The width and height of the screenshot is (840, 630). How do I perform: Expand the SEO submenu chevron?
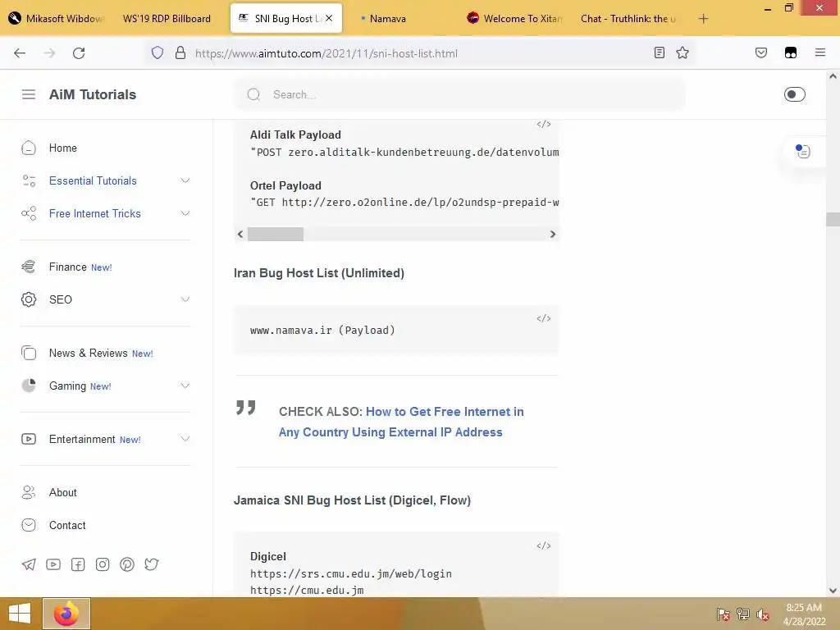[x=185, y=299]
